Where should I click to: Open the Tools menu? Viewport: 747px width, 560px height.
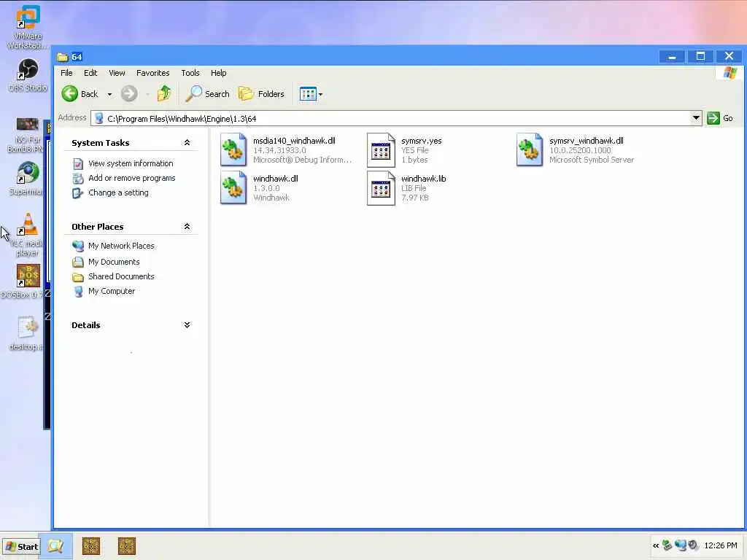pos(190,73)
